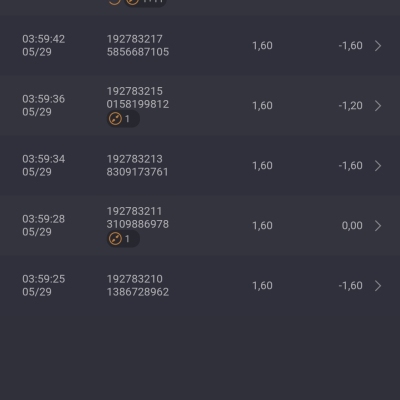Open chevron for 03:59:25 transaction
400x400 pixels.
pos(378,286)
